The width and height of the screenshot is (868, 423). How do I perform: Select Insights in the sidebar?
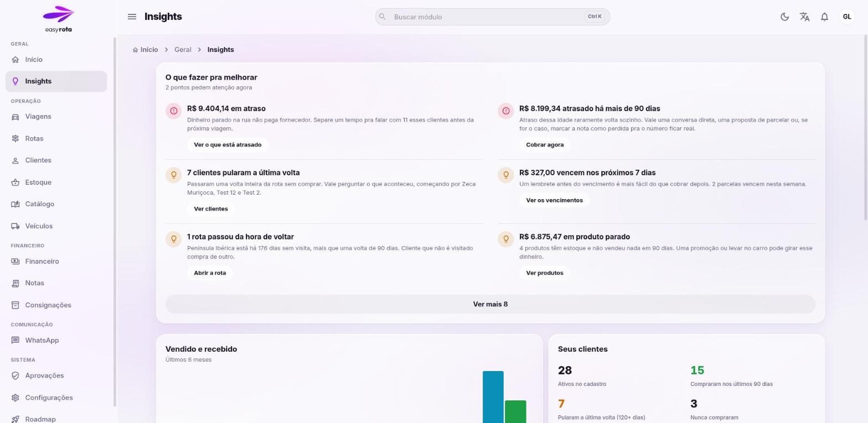click(x=56, y=81)
